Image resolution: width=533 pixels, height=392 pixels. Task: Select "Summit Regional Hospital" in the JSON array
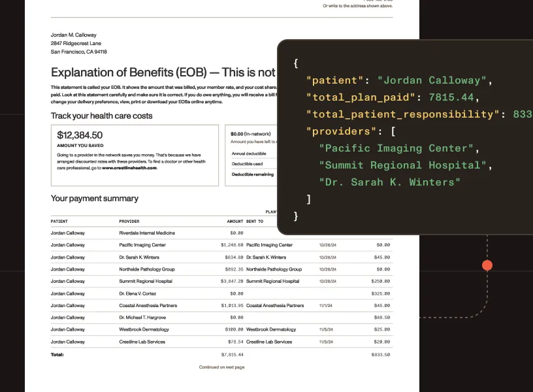click(403, 165)
